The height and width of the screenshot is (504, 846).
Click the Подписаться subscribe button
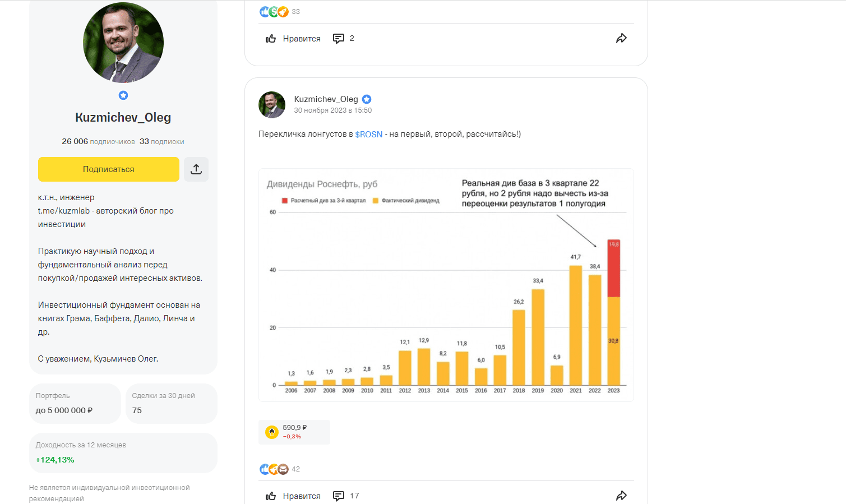(x=109, y=169)
